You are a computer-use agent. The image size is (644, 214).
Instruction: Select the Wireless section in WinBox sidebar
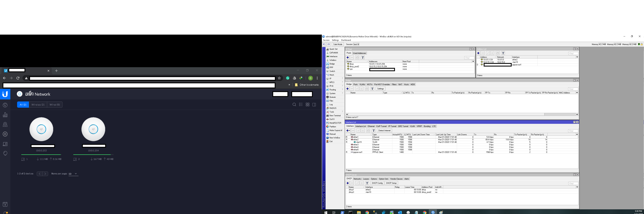[333, 60]
